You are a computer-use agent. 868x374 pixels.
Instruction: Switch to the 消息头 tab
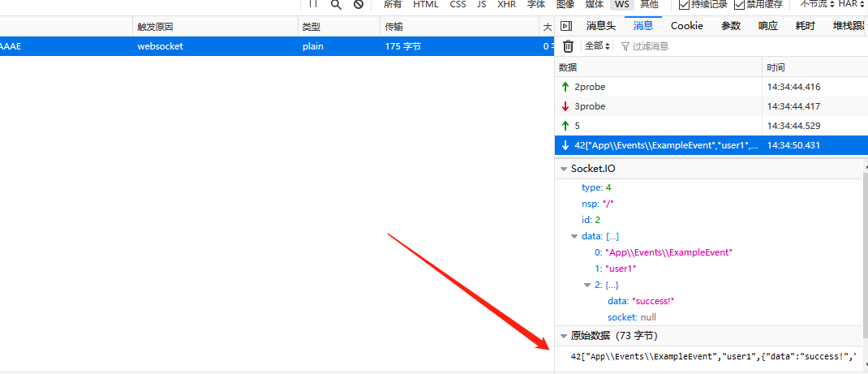pyautogui.click(x=600, y=25)
